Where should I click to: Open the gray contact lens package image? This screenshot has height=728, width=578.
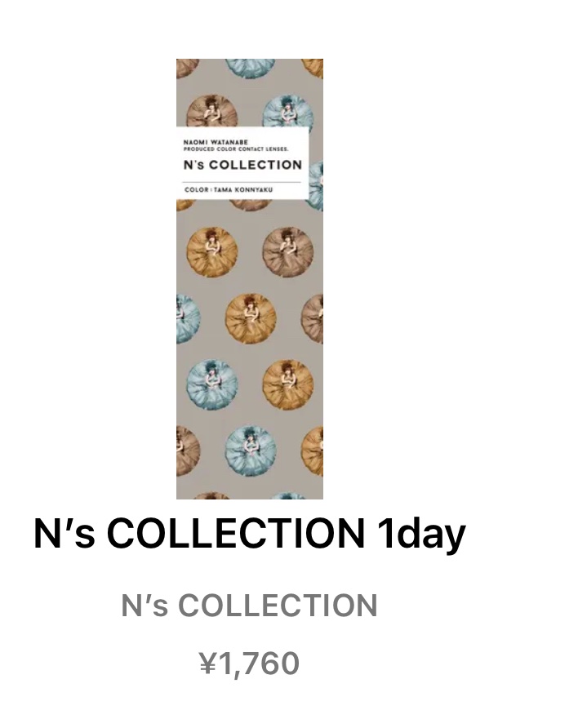(x=250, y=279)
